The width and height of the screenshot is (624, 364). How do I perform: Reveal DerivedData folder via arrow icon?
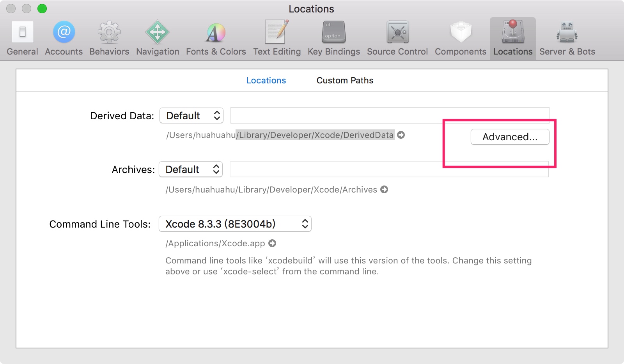pos(401,135)
